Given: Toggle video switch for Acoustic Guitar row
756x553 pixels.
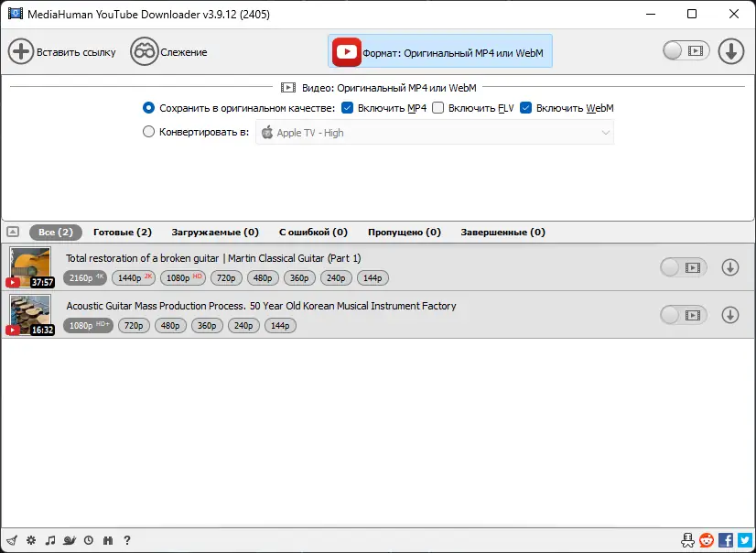Looking at the screenshot, I should pyautogui.click(x=684, y=315).
